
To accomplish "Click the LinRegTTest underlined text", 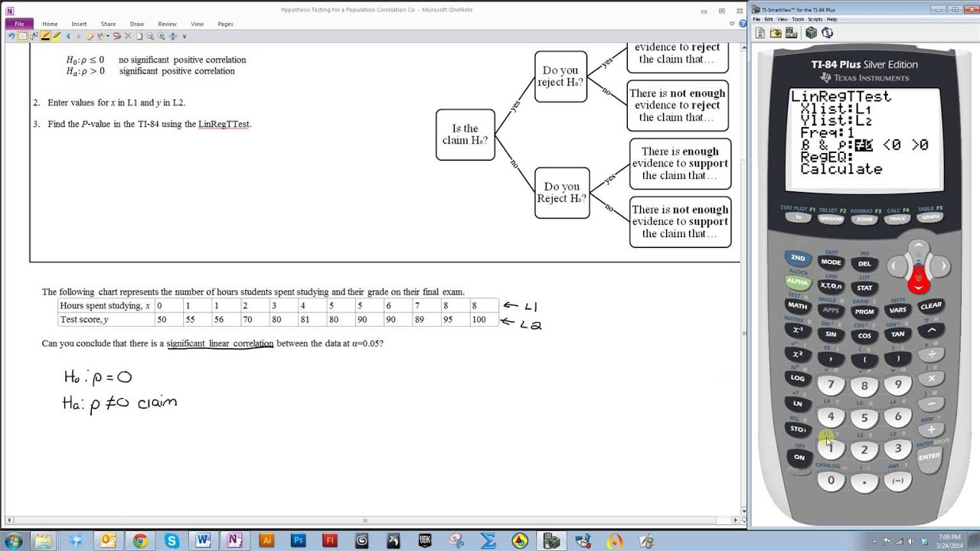I will click(224, 124).
